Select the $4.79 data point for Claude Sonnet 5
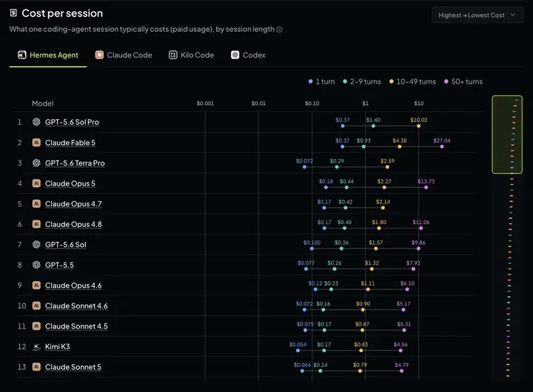533x392 pixels. coord(402,371)
